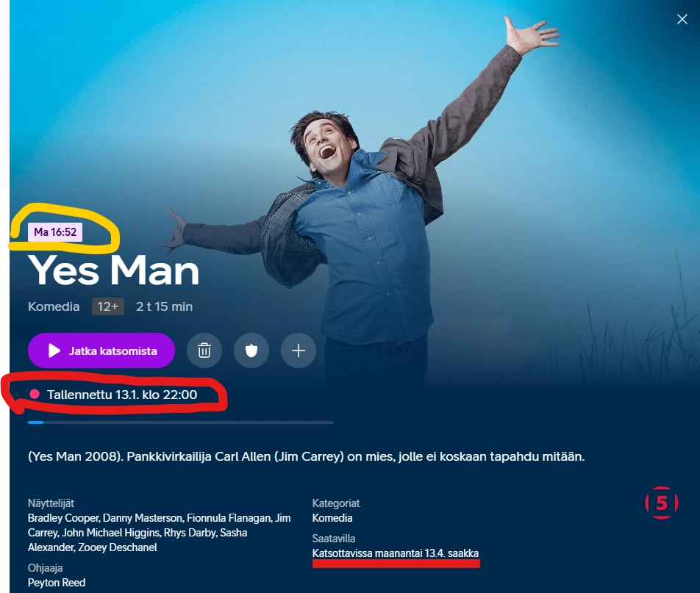The height and width of the screenshot is (593, 700).
Task: Click the Komedia genre next to age rating
Action: point(54,306)
